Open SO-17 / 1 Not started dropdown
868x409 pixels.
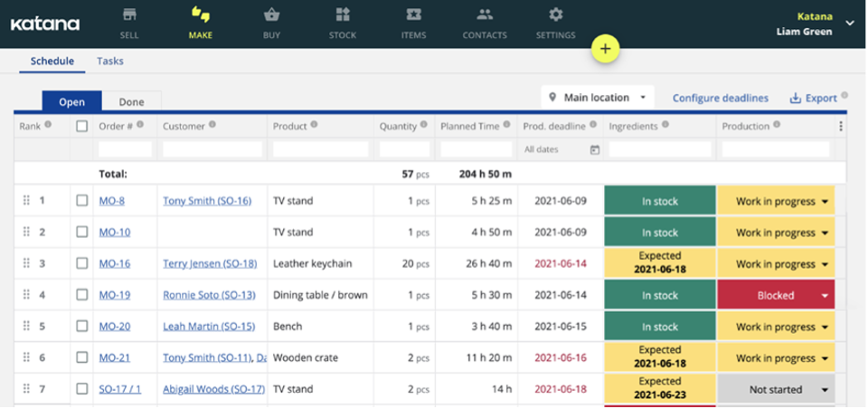(776, 390)
